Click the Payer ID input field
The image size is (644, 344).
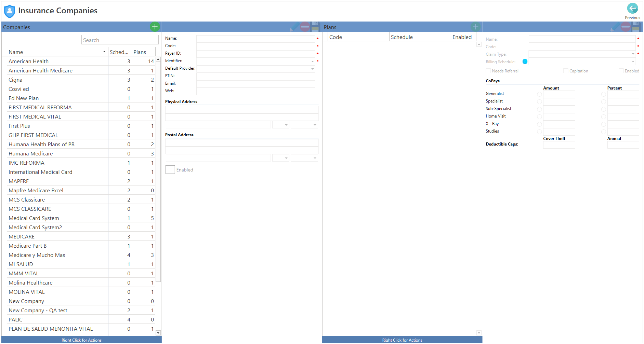255,54
